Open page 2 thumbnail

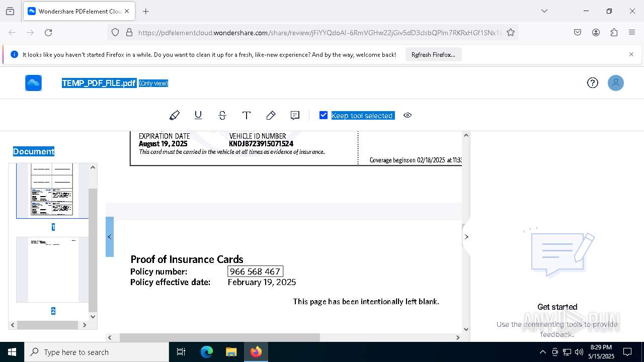52,270
